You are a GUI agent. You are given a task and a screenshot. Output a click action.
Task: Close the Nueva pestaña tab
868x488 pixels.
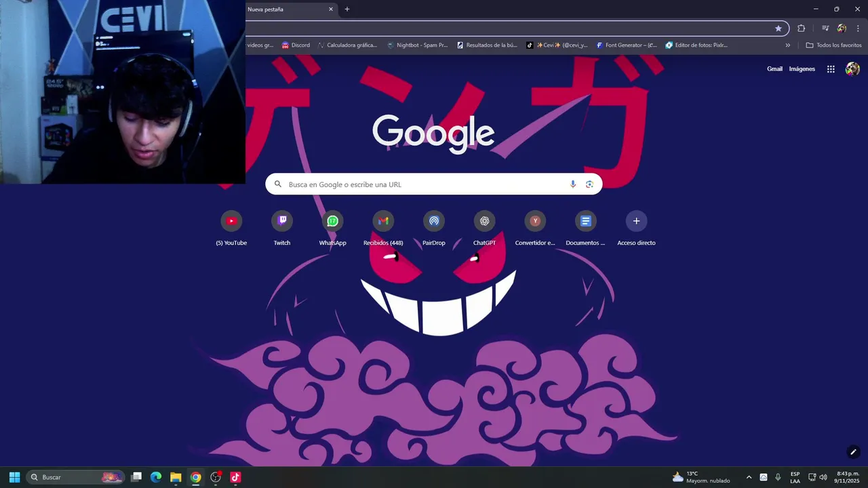(x=331, y=9)
